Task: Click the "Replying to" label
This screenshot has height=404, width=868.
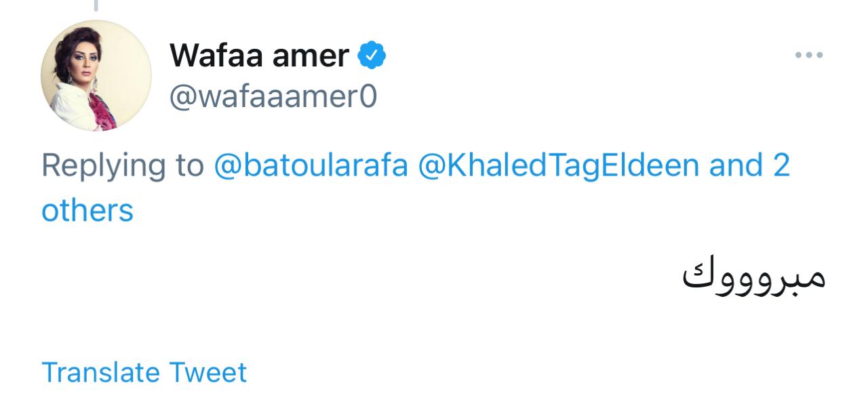Action: coord(123,165)
